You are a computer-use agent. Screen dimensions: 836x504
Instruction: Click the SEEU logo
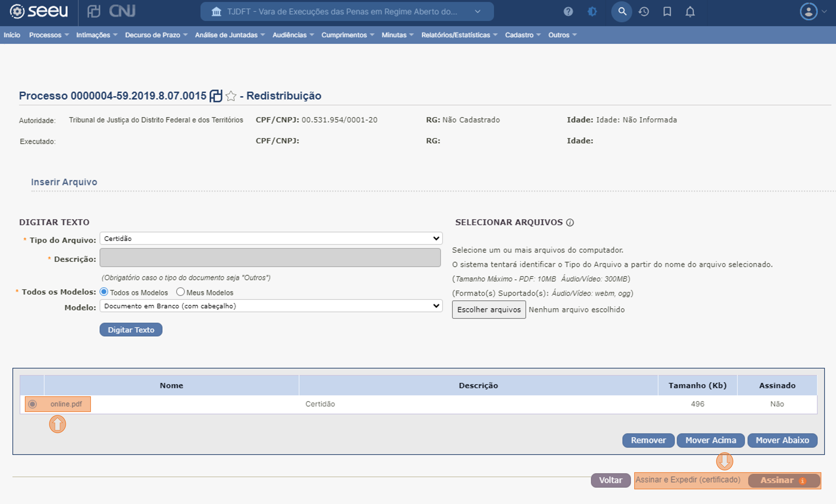[38, 11]
